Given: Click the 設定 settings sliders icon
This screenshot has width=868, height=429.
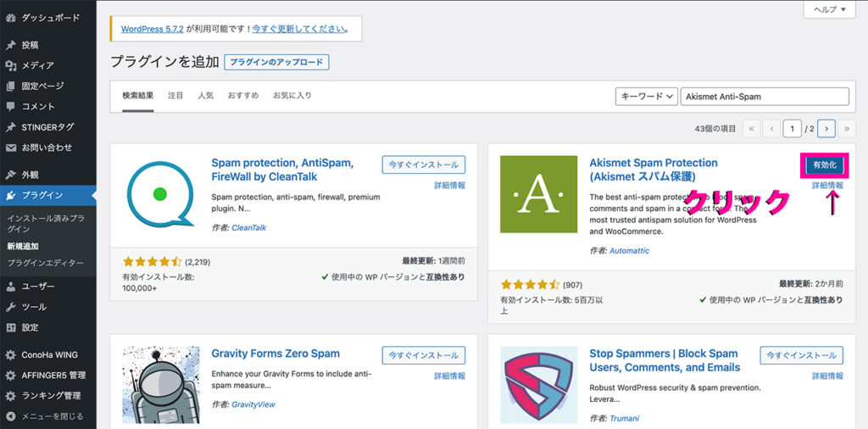Looking at the screenshot, I should (10, 327).
